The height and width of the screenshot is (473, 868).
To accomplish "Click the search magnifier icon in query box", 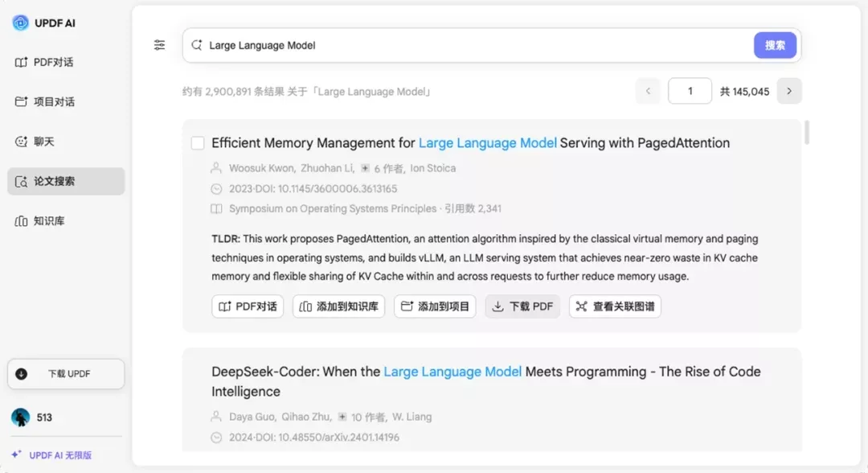I will (x=197, y=45).
